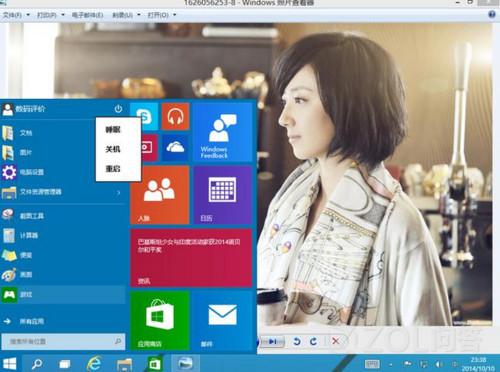Viewport: 500px width, 372px height.
Task: Open the touch keyboard tray icon
Action: point(372,364)
